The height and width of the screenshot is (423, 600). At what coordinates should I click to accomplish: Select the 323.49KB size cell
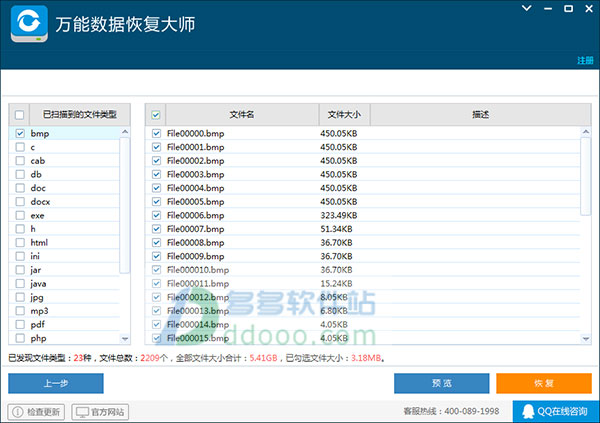(339, 216)
